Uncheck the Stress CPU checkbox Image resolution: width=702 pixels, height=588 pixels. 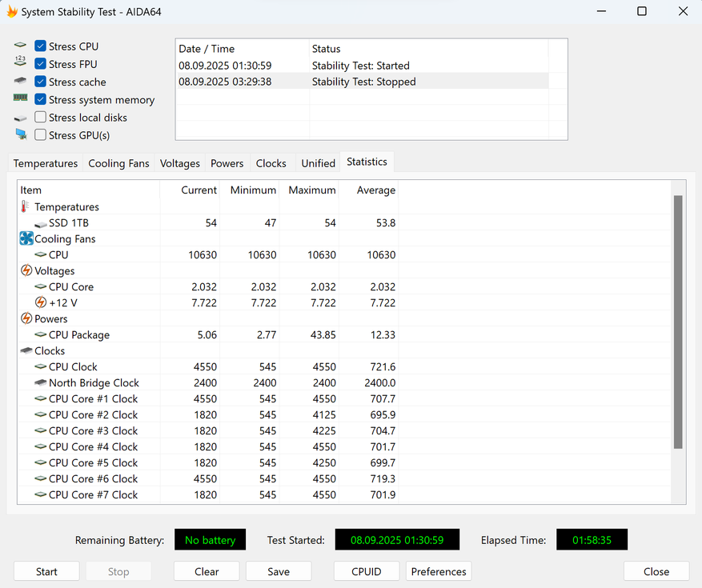[x=41, y=46]
